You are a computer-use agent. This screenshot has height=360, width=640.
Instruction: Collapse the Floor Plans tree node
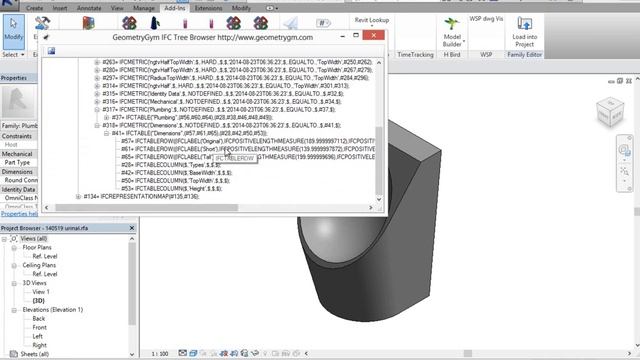pos(14,248)
